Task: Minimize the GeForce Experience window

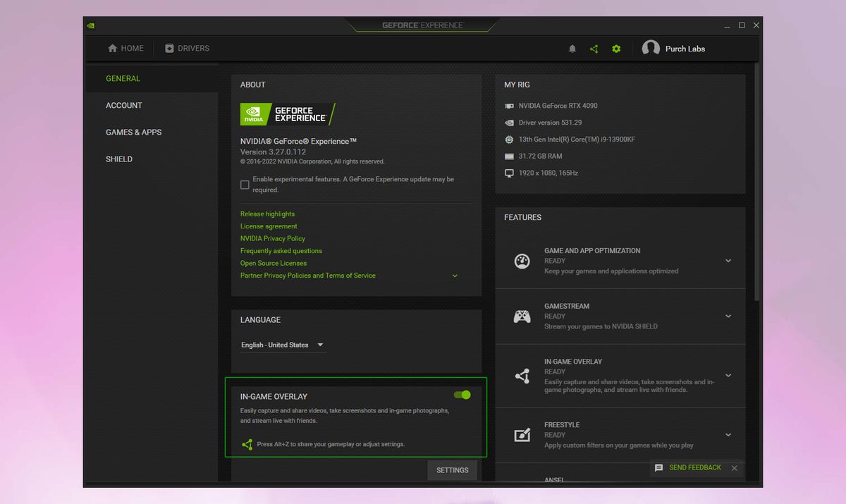Action: tap(727, 25)
